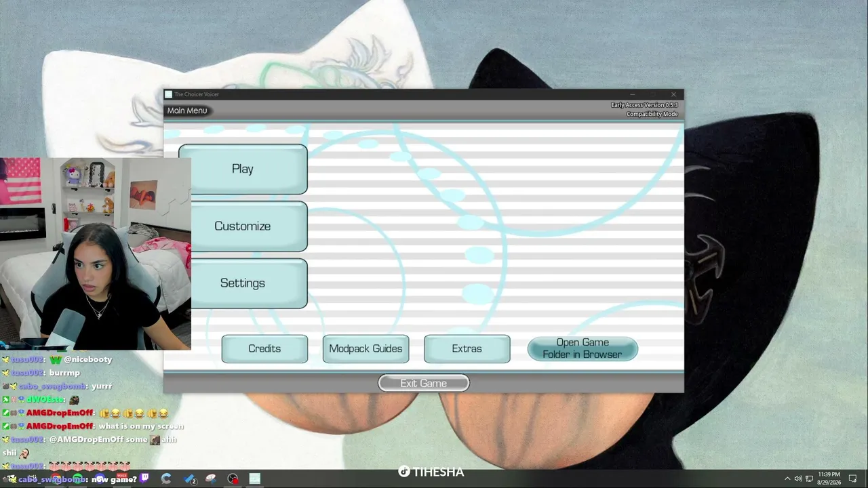Image resolution: width=868 pixels, height=488 pixels.
Task: Select the game's taskbar icon
Action: (254, 479)
